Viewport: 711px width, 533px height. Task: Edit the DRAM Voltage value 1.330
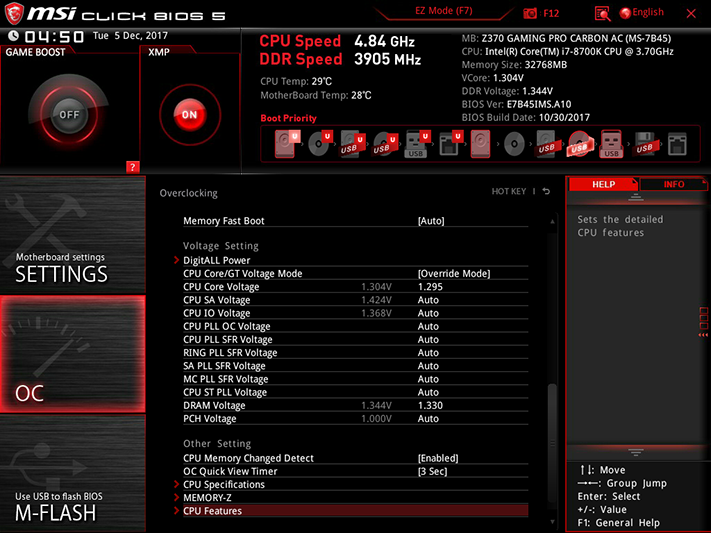[x=430, y=406]
